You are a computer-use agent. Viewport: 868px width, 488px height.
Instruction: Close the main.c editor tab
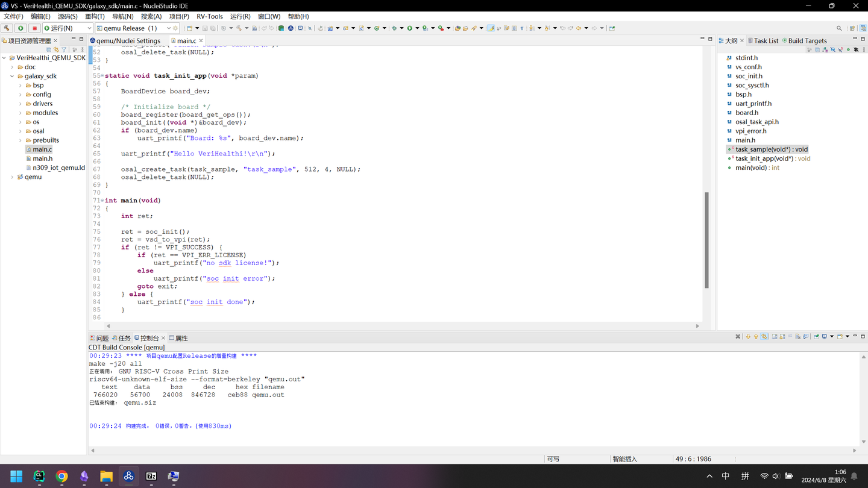201,40
